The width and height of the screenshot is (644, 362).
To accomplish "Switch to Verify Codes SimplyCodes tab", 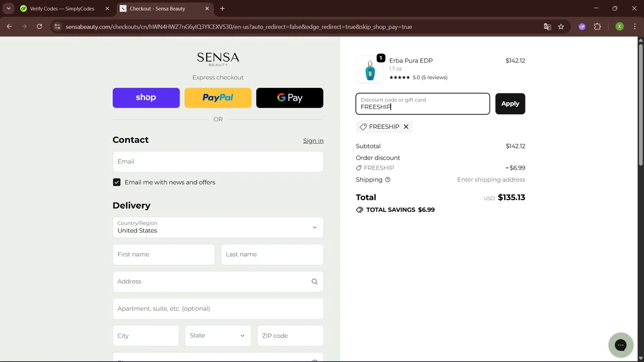I will point(62,9).
